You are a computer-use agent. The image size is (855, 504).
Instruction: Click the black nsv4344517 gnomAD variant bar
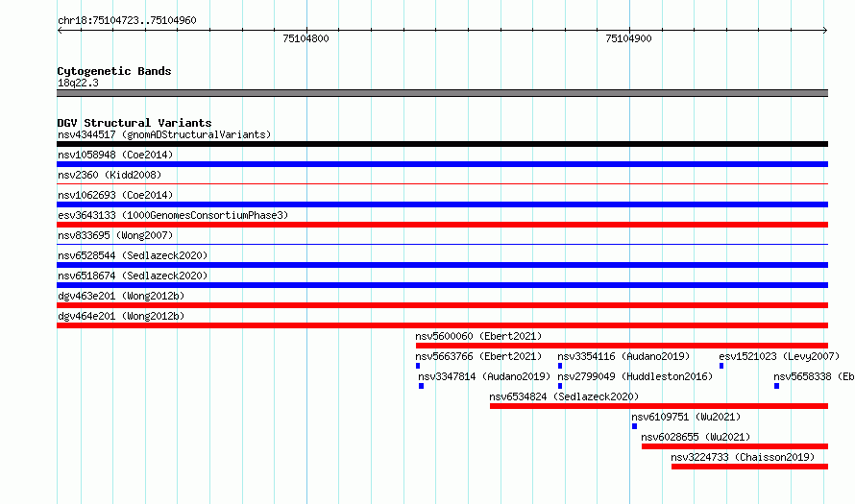tap(442, 144)
